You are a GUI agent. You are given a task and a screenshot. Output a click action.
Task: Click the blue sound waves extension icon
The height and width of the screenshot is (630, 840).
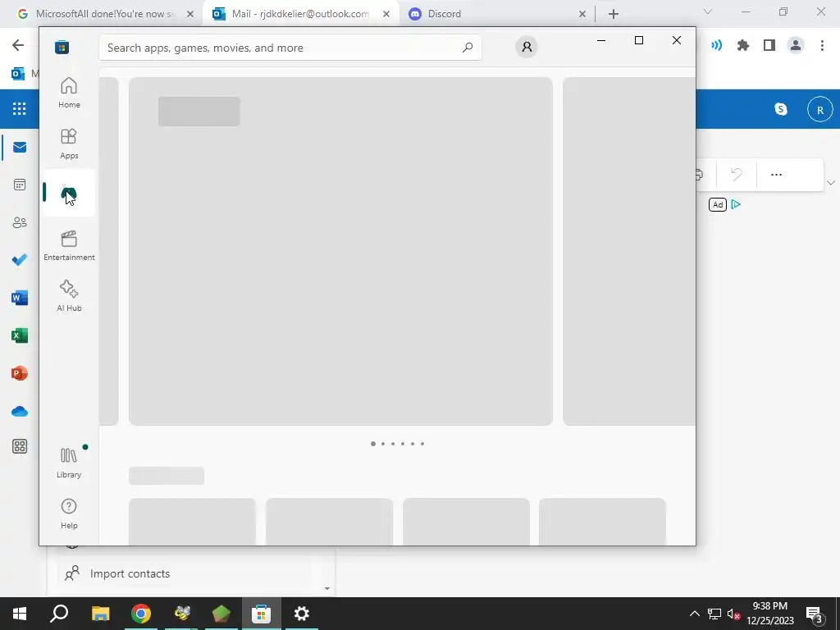tap(717, 46)
